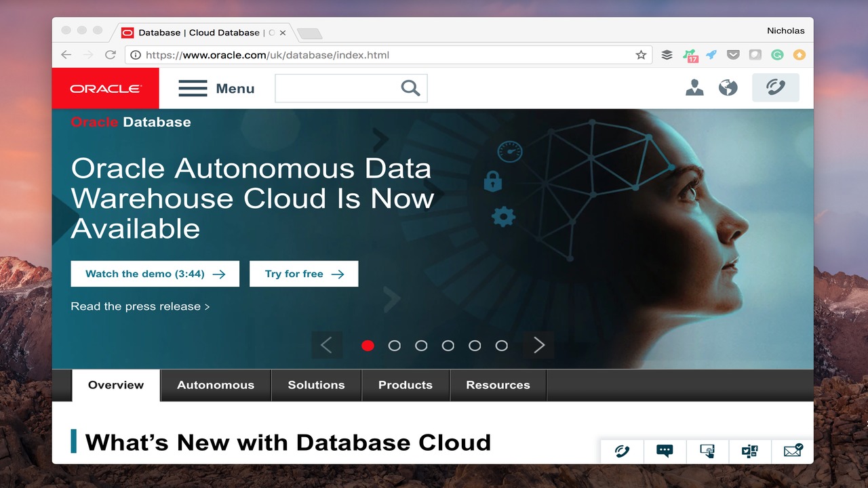The image size is (868, 488).
Task: Click the browser forward arrow
Action: point(87,55)
